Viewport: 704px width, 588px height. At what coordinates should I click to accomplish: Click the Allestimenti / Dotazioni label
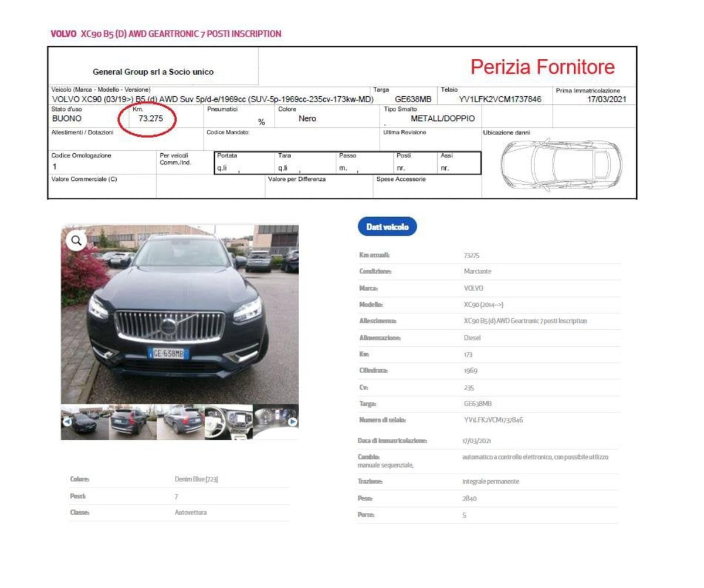pyautogui.click(x=83, y=133)
